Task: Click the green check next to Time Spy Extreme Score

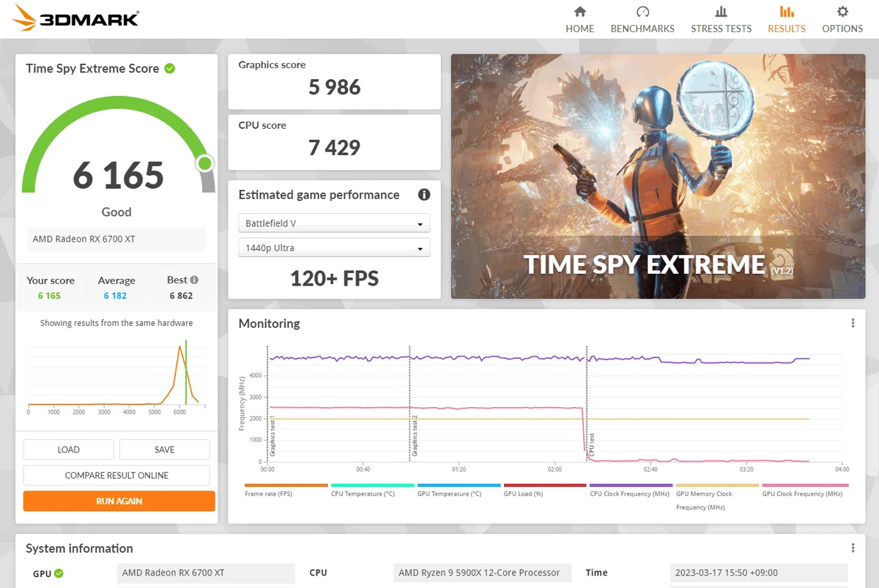Action: tap(170, 68)
